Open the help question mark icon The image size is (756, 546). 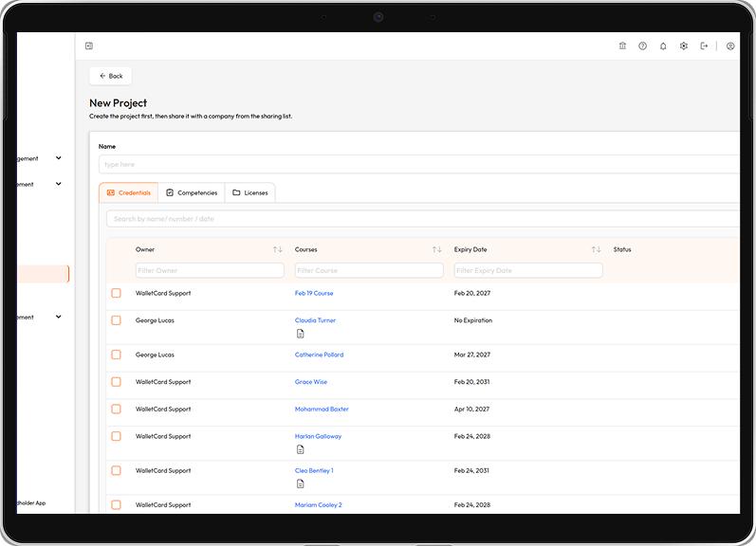(643, 45)
